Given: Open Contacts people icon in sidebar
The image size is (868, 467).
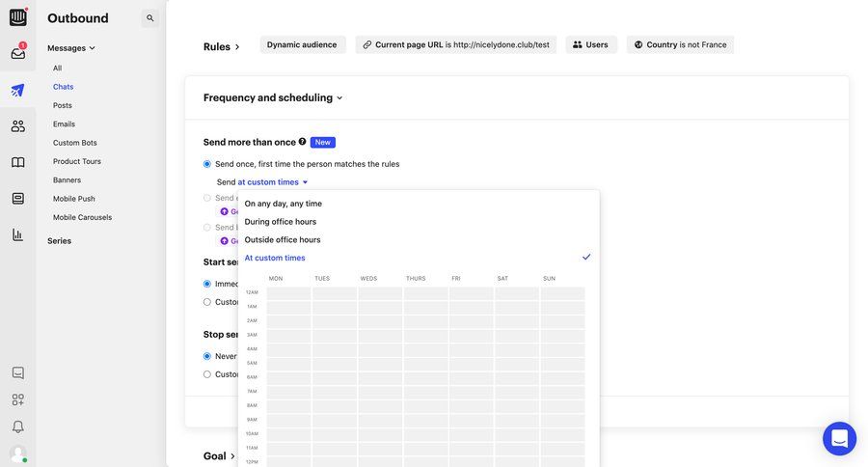Looking at the screenshot, I should pos(17,125).
